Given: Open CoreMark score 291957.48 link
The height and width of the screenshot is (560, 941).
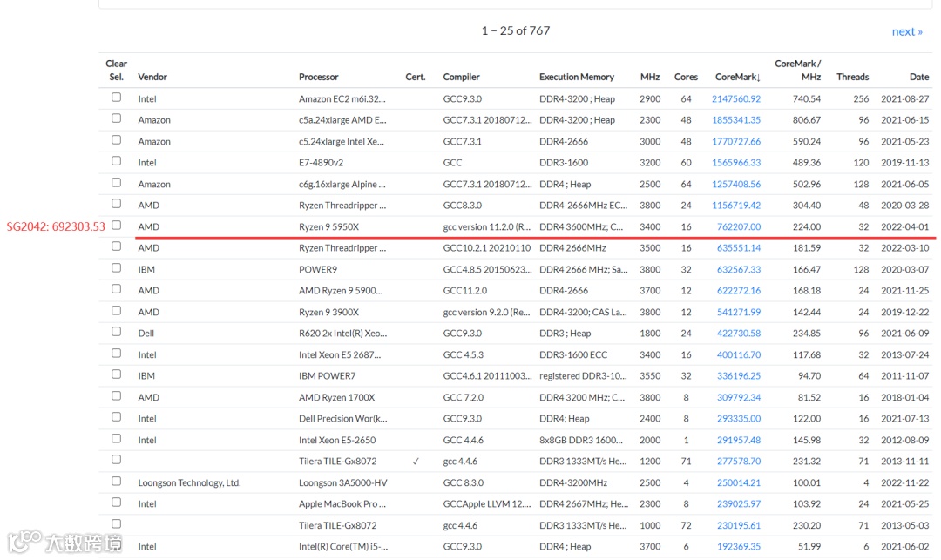Looking at the screenshot, I should point(739,440).
